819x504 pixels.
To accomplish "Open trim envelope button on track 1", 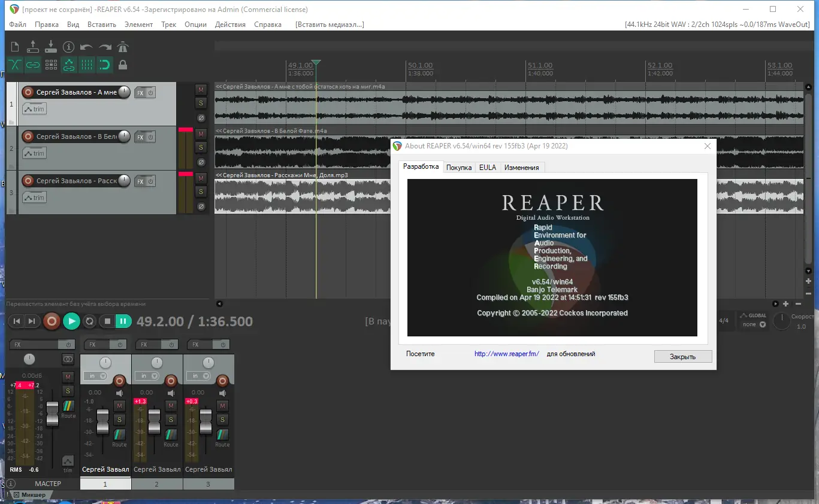I will [x=34, y=109].
